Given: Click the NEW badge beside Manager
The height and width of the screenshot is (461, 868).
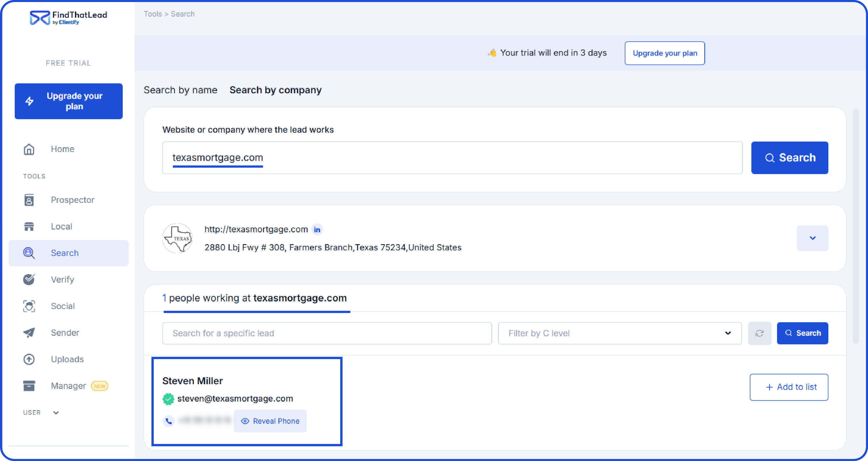Looking at the screenshot, I should tap(100, 386).
